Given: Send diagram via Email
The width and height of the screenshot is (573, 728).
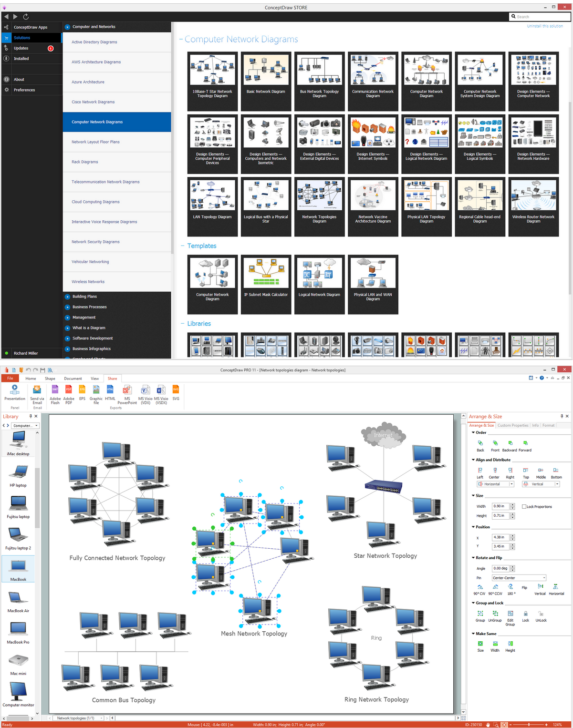Looking at the screenshot, I should (37, 394).
